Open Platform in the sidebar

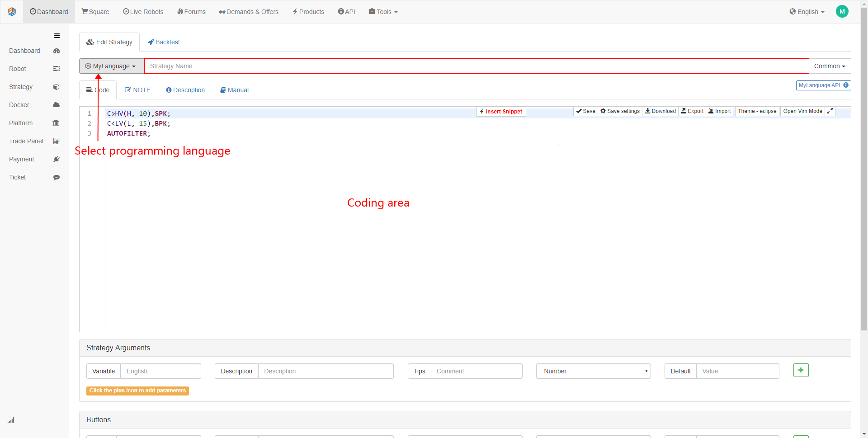[21, 123]
